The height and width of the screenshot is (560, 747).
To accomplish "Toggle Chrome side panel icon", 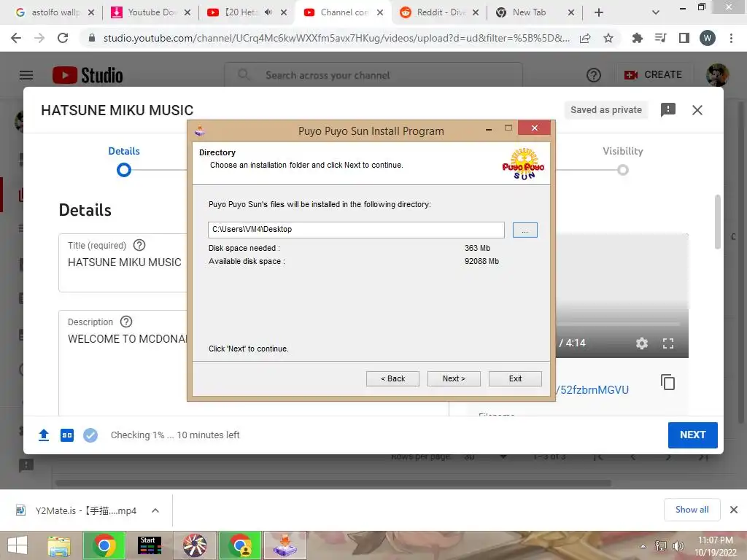I will point(684,38).
